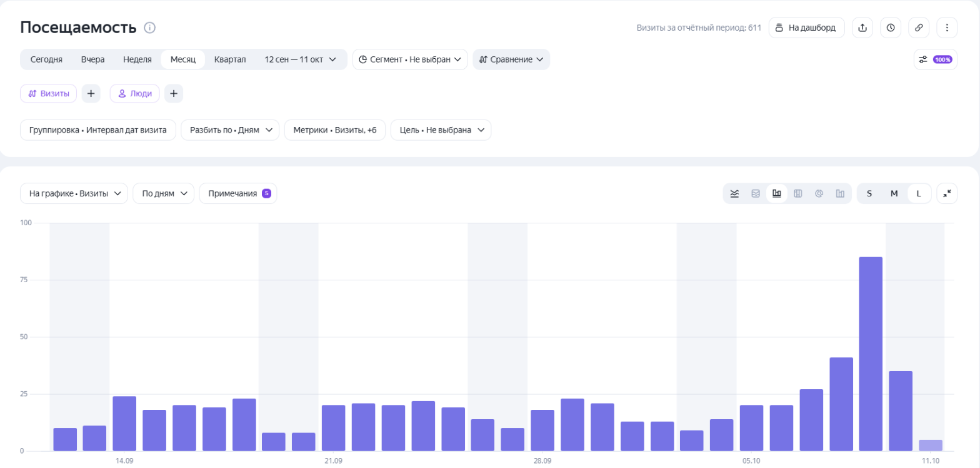Screen dimensions: 980x468
Task: Set chart size to L
Action: (x=919, y=193)
